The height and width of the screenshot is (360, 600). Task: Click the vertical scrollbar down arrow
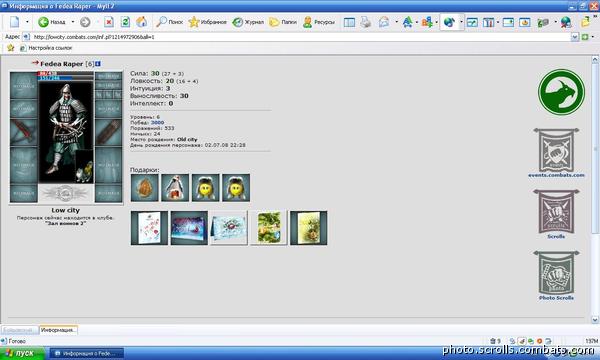[595, 319]
